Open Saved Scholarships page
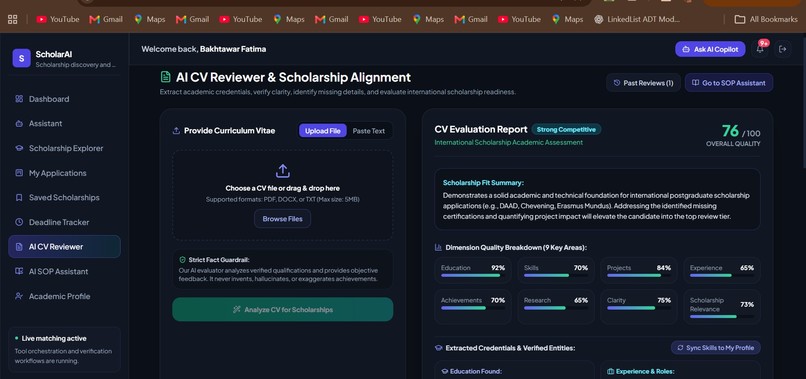806x379 pixels. click(64, 197)
